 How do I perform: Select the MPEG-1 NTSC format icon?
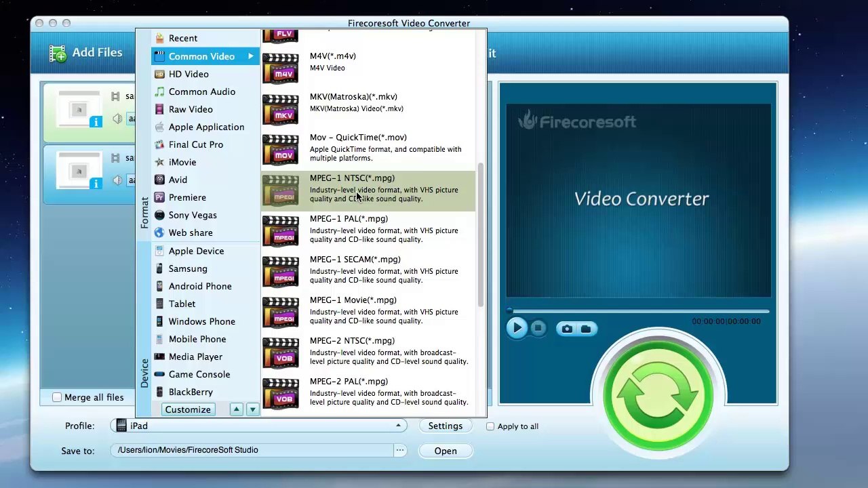(281, 190)
